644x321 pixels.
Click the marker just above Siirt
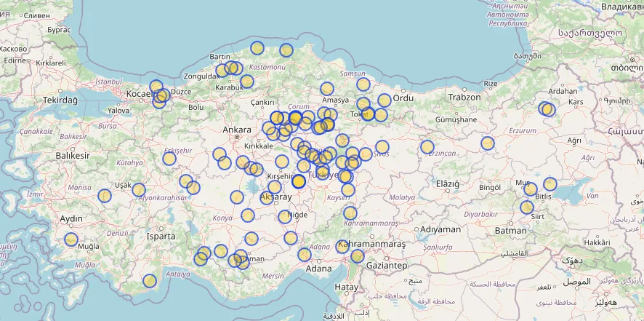527,207
